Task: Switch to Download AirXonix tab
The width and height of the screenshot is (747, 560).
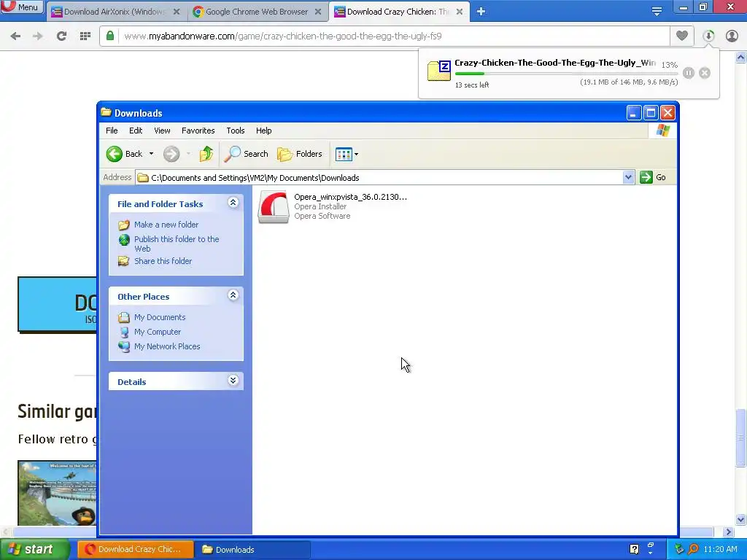Action: point(115,12)
